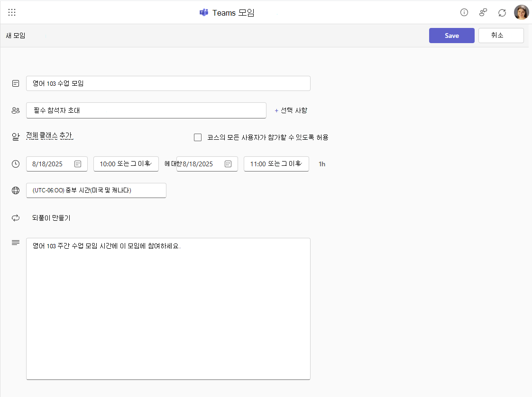Click the 취소 cancel button
Viewport: 532px width, 397px height.
point(501,35)
